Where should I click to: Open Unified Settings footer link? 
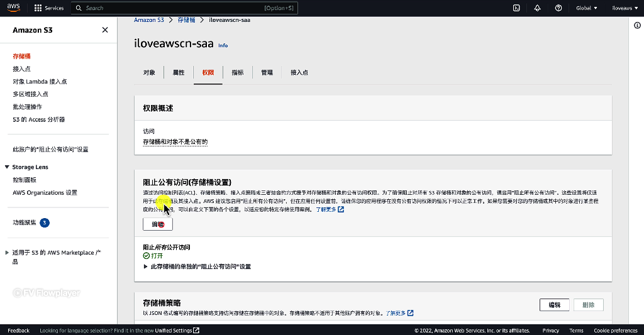[174, 331]
